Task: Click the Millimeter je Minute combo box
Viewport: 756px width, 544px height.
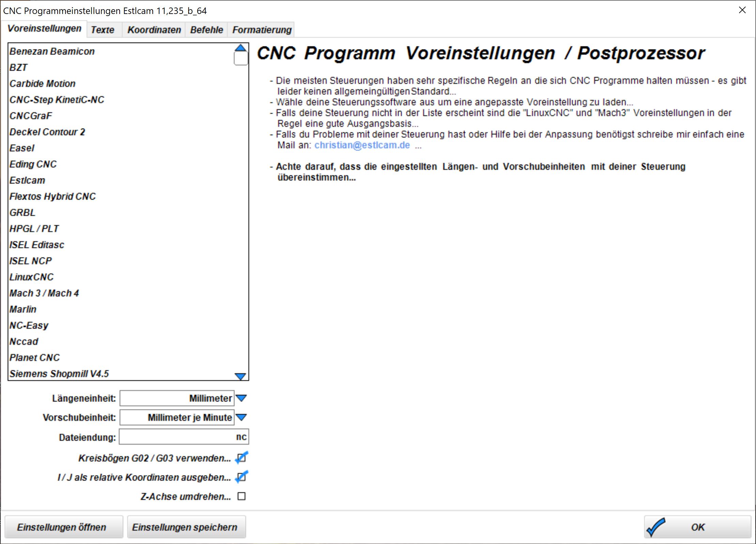Action: (x=177, y=417)
